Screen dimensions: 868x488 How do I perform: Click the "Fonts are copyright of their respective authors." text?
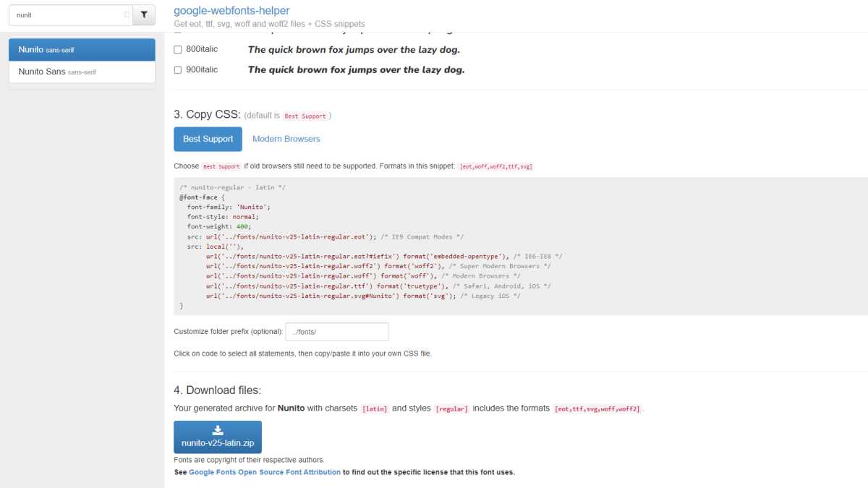(x=249, y=460)
